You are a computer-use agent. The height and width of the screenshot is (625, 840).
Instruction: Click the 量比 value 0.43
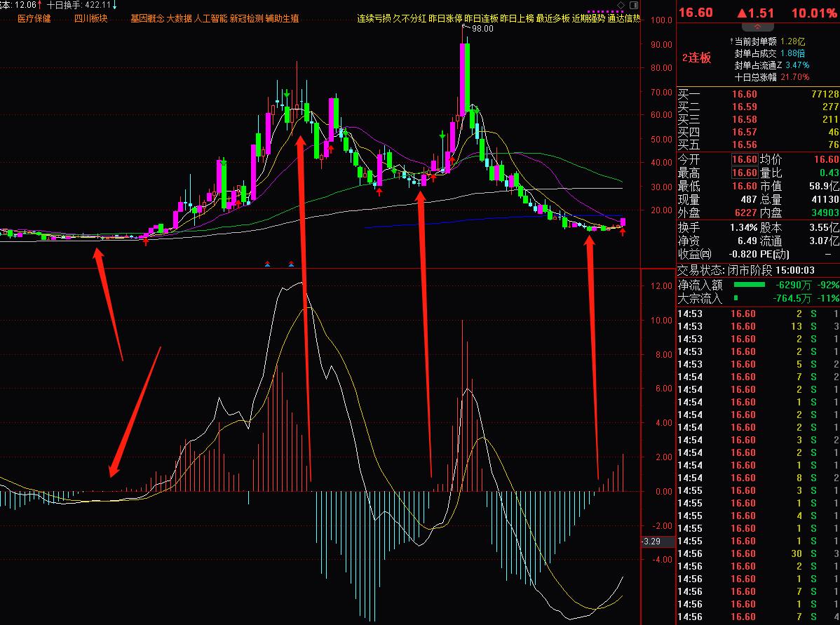point(829,173)
